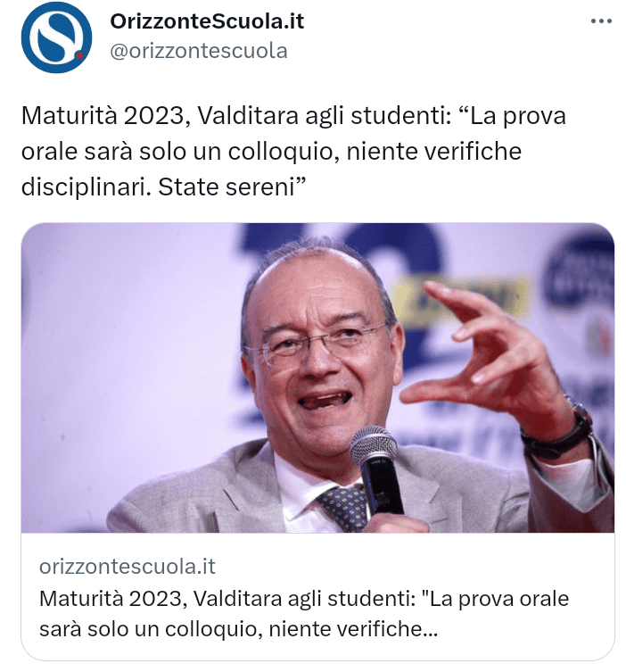Open the card headline starting 'Maturità 2023, Valditara'
The width and height of the screenshot is (626, 672).
coord(303,598)
